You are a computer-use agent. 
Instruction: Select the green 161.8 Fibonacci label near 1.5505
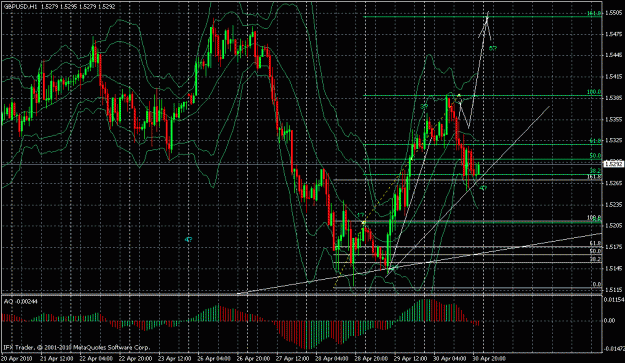click(594, 14)
